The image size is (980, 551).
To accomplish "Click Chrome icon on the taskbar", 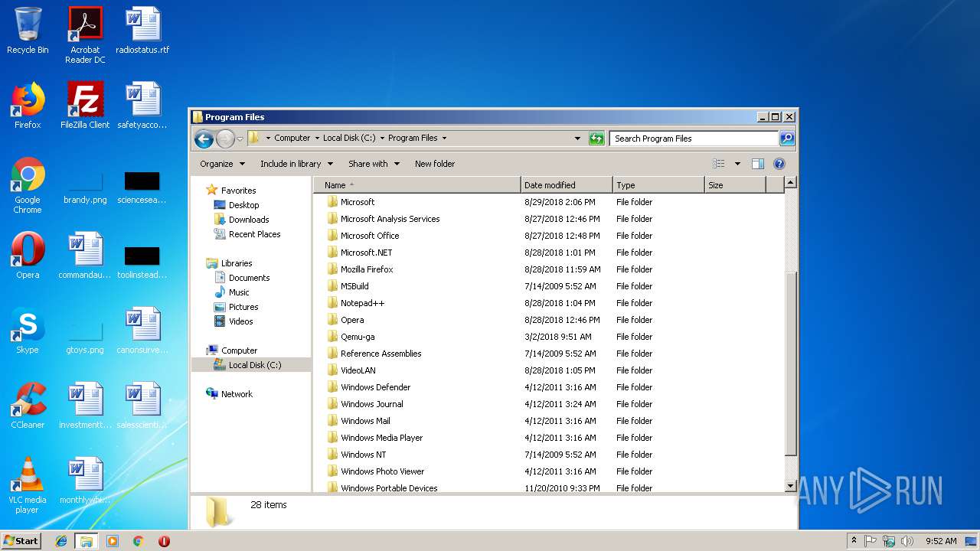I will click(x=138, y=541).
